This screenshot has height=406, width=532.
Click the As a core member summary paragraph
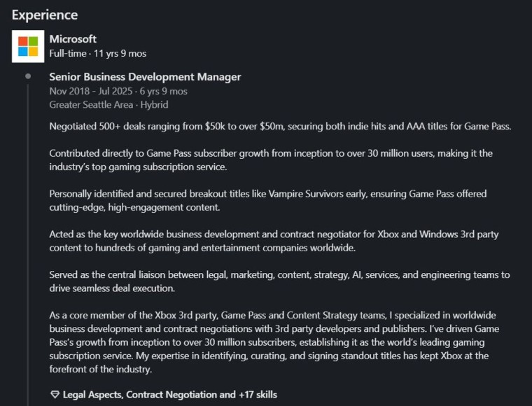pyautogui.click(x=274, y=342)
